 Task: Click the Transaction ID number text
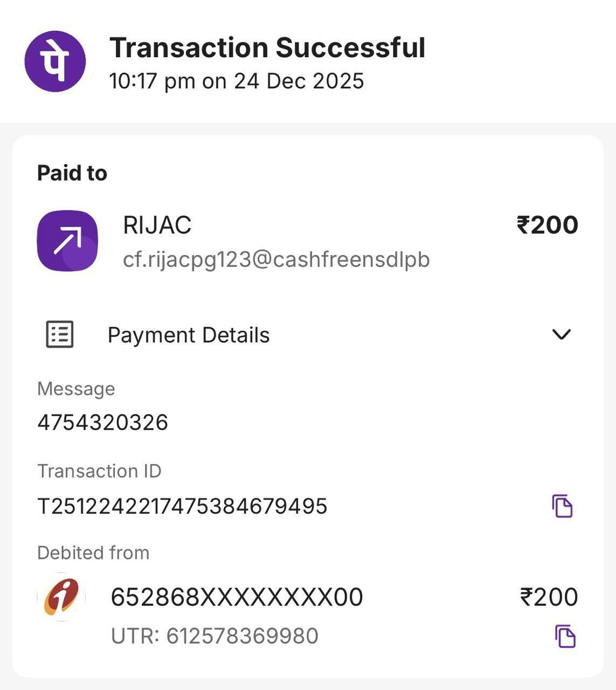click(182, 506)
